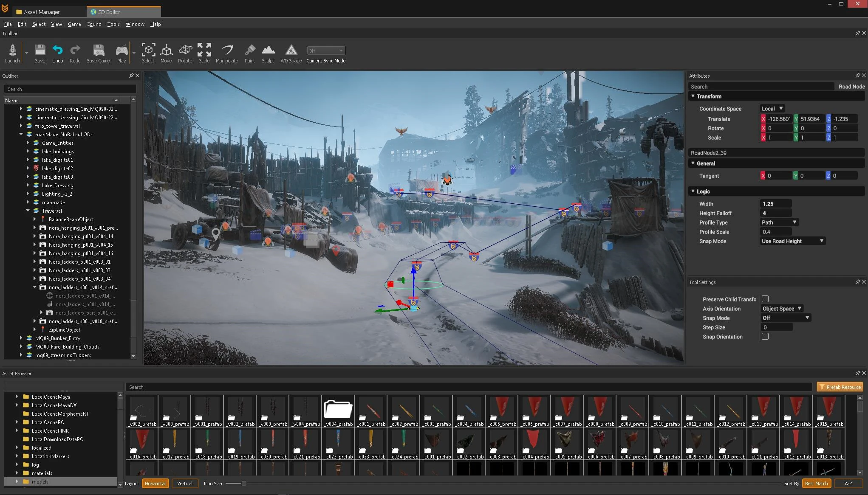Viewport: 868px width, 495px height.
Task: Select the Sculpt terrain tool
Action: pos(268,51)
